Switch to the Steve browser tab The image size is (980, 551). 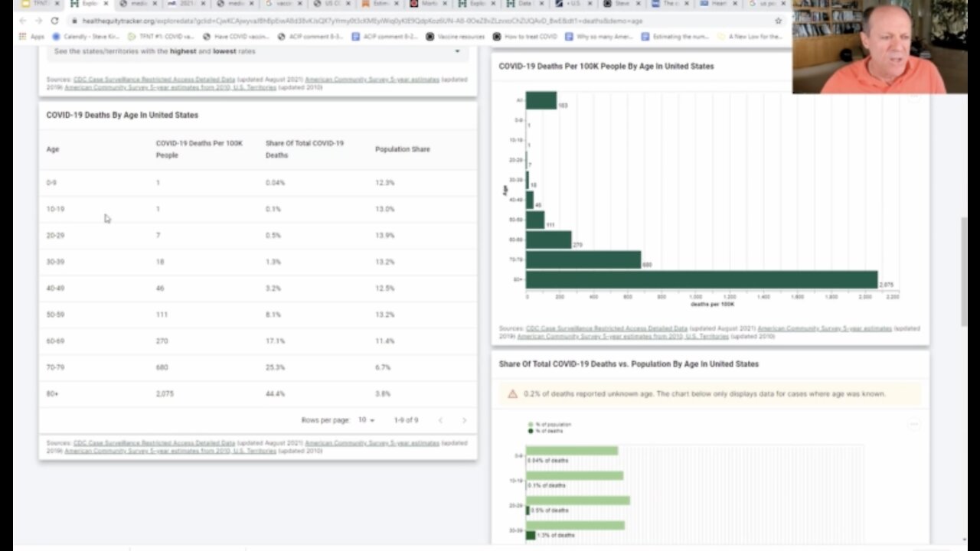tap(623, 4)
